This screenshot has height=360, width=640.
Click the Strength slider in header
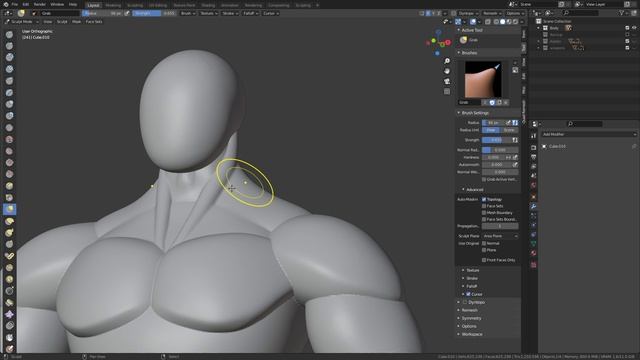tap(154, 13)
